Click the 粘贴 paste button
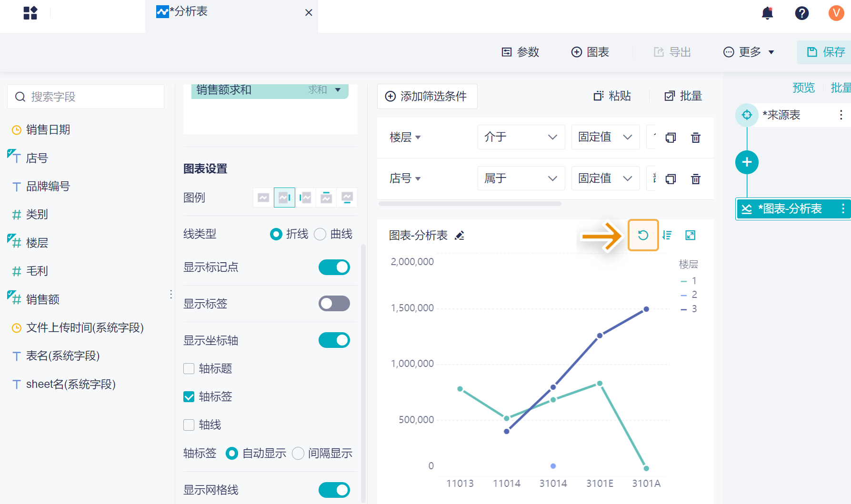This screenshot has width=851, height=504. pos(612,96)
